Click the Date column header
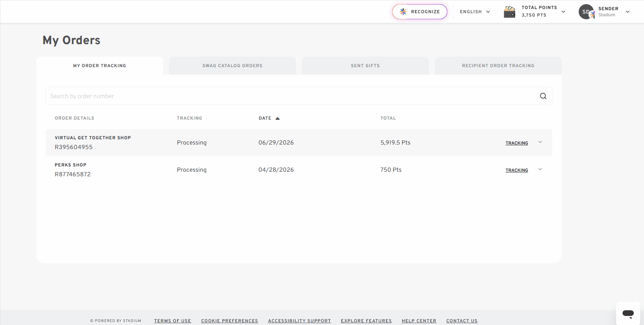The image size is (644, 325). [x=265, y=118]
